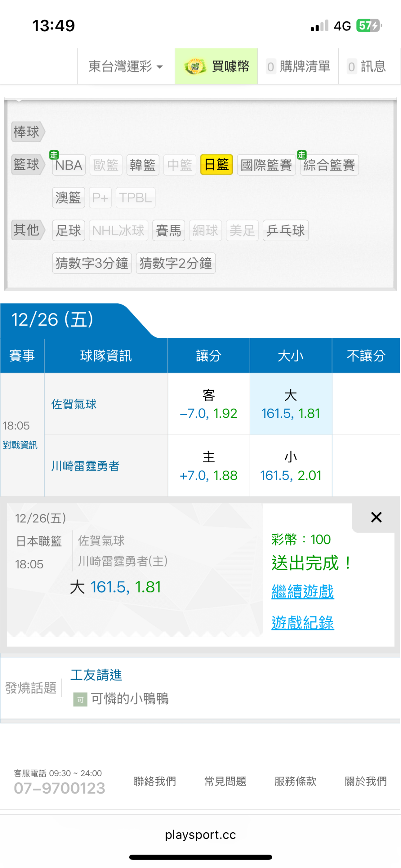Select the NBA league tab
Screen dimensions: 401x868
(x=69, y=165)
